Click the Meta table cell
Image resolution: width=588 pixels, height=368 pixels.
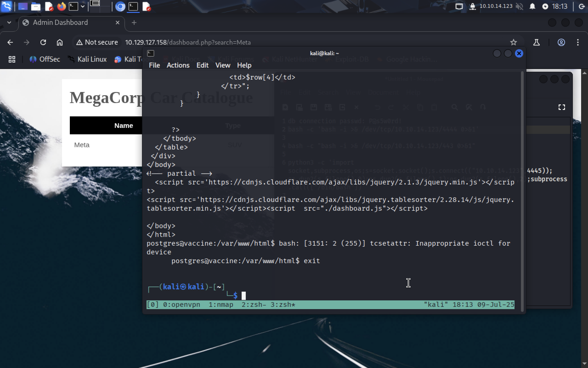point(82,145)
